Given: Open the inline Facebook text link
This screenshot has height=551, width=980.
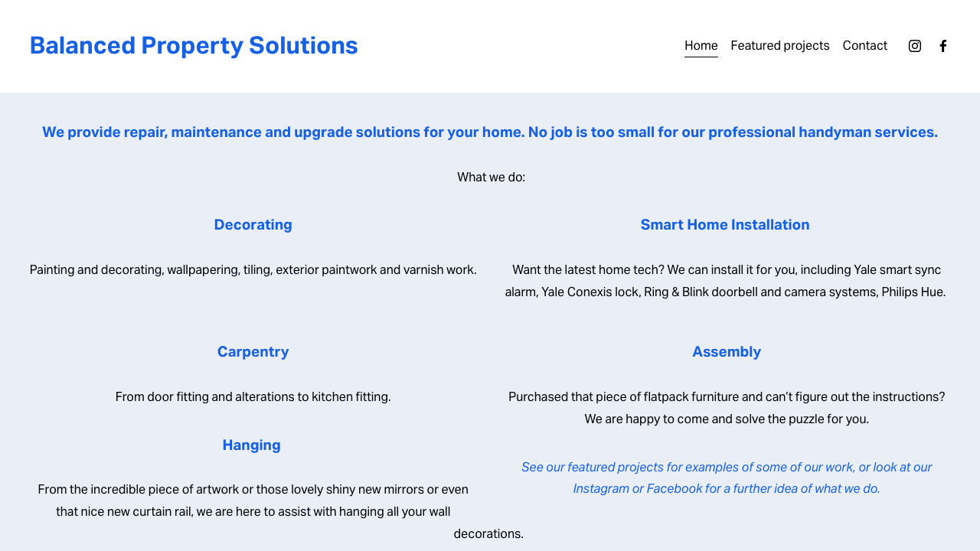Looking at the screenshot, I should point(674,488).
